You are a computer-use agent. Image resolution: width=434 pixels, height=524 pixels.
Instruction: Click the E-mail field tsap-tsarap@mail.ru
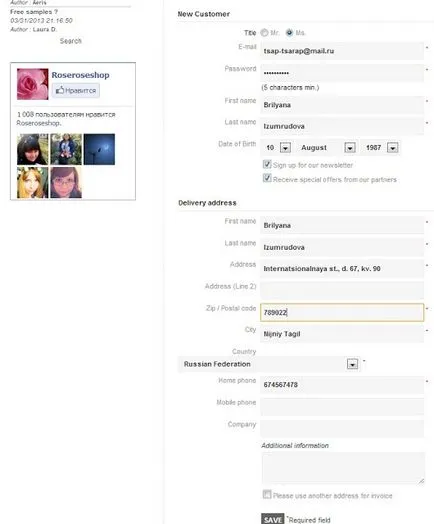[342, 51]
